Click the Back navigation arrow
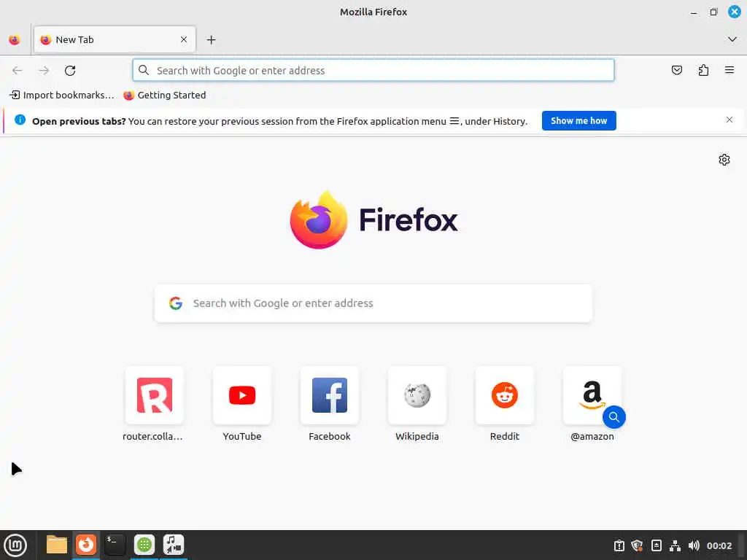 click(x=18, y=71)
